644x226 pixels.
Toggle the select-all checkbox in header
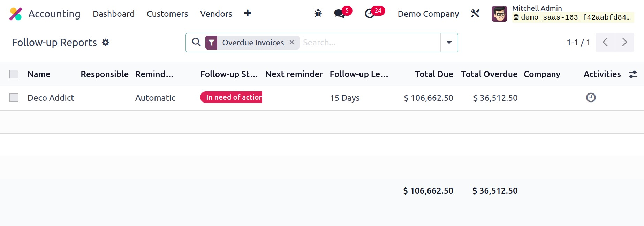14,74
